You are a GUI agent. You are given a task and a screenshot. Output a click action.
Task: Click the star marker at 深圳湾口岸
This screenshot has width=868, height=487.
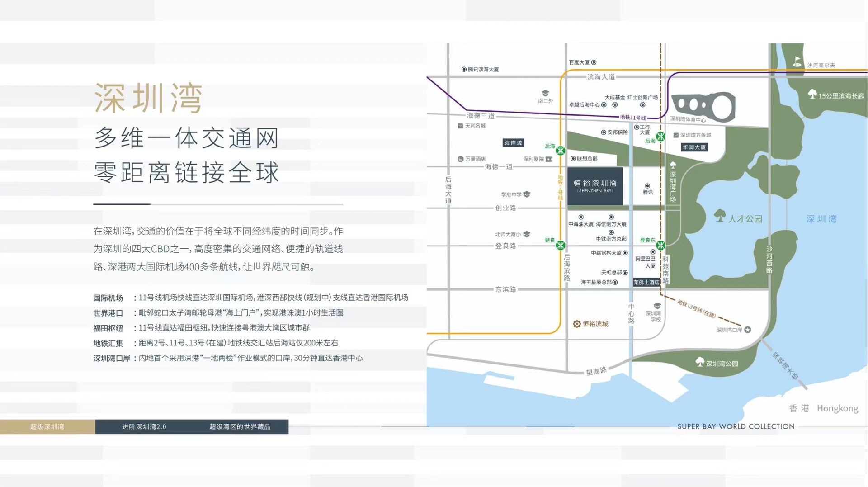[x=748, y=330]
